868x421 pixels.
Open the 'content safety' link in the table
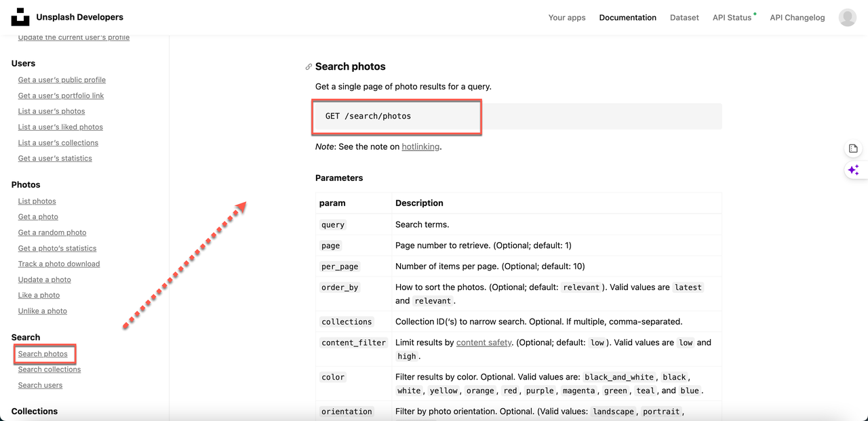click(x=484, y=343)
